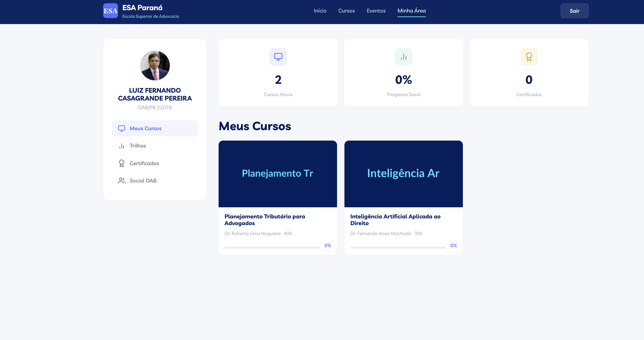
Task: Open the Planejamento Tributário para Advogados course title
Action: point(264,220)
